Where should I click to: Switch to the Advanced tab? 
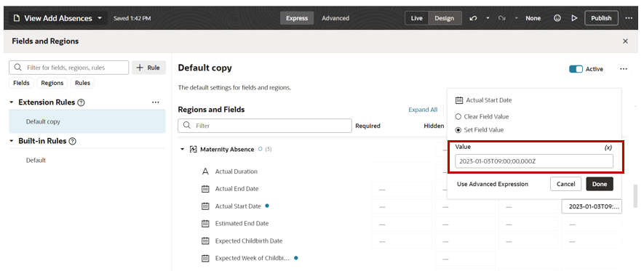tap(335, 18)
